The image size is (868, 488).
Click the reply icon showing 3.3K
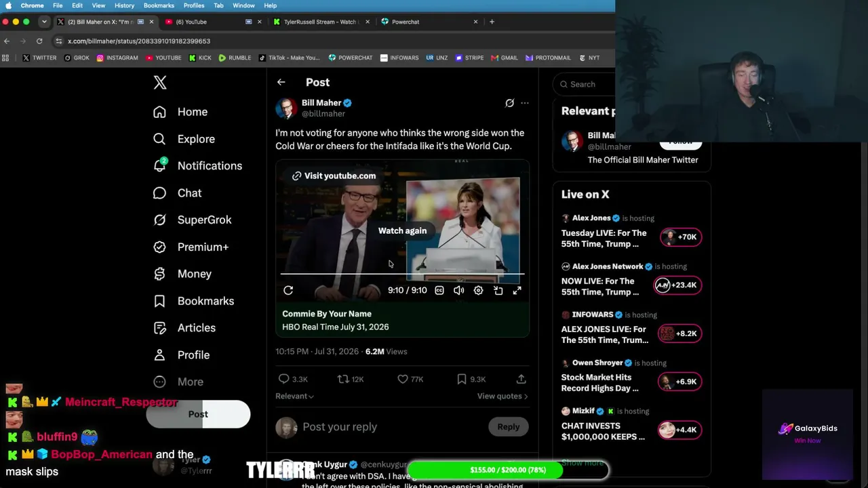click(x=293, y=379)
